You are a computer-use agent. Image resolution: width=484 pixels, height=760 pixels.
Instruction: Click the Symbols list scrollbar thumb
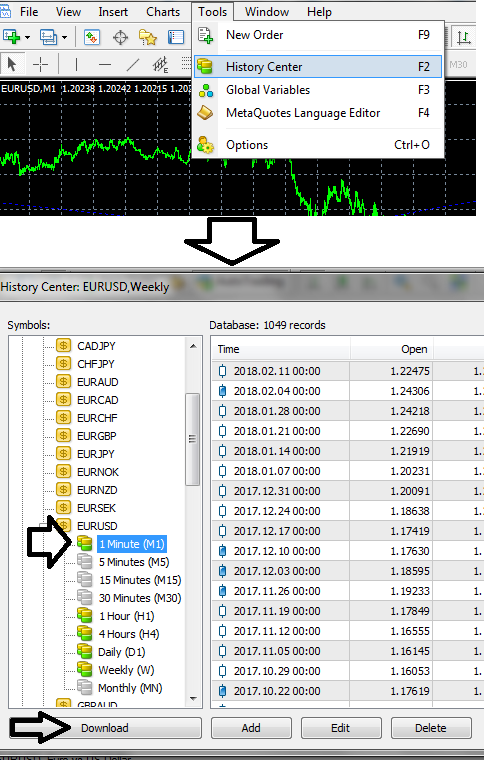coord(193,439)
